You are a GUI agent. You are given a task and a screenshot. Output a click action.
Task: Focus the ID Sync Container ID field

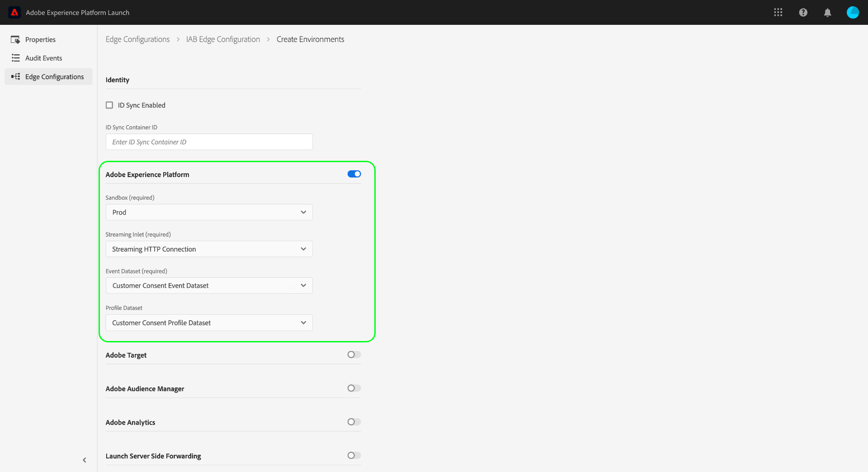tap(209, 142)
